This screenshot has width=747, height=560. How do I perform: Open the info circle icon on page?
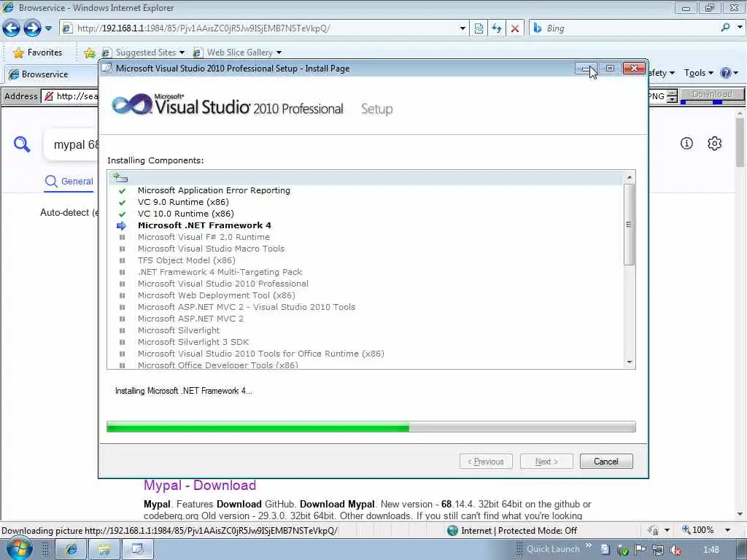686,144
